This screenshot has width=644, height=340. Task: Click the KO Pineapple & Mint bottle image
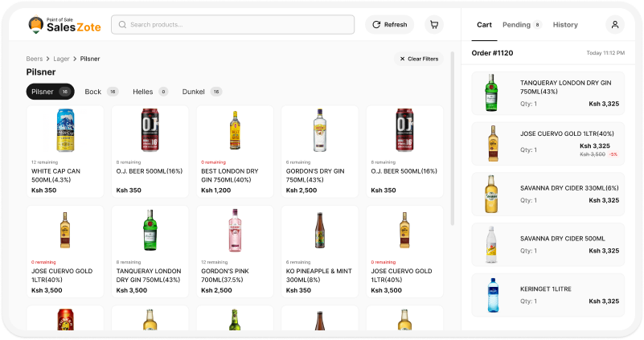320,231
